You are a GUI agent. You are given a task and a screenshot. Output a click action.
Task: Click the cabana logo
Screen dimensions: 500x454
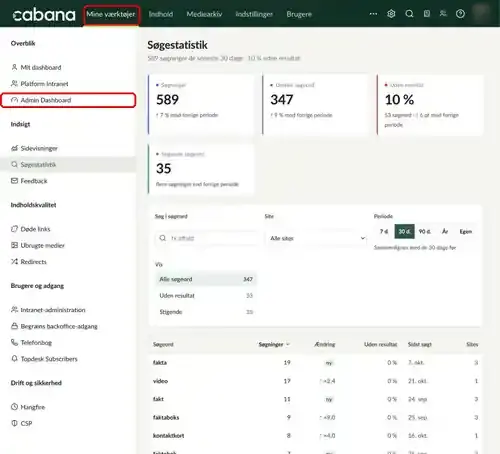(x=44, y=15)
